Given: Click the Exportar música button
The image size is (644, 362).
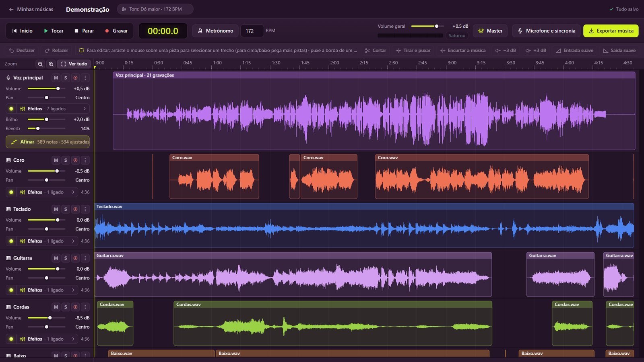Looking at the screenshot, I should tap(611, 31).
